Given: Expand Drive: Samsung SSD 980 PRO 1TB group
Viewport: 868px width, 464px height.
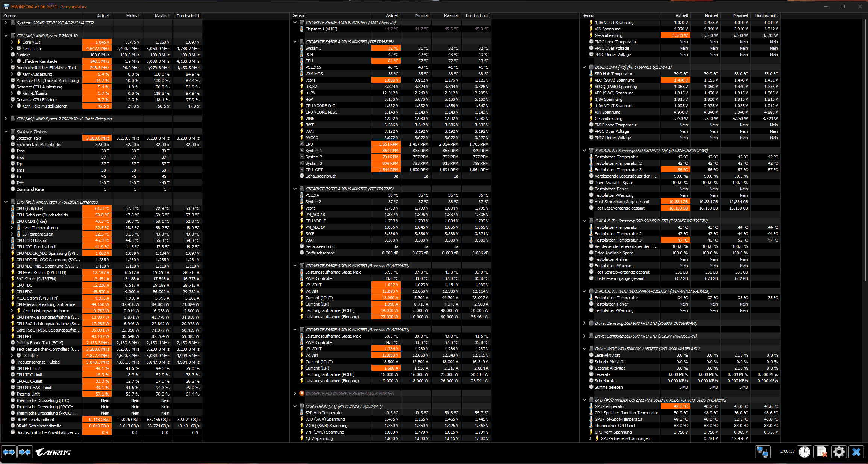Looking at the screenshot, I should [585, 323].
